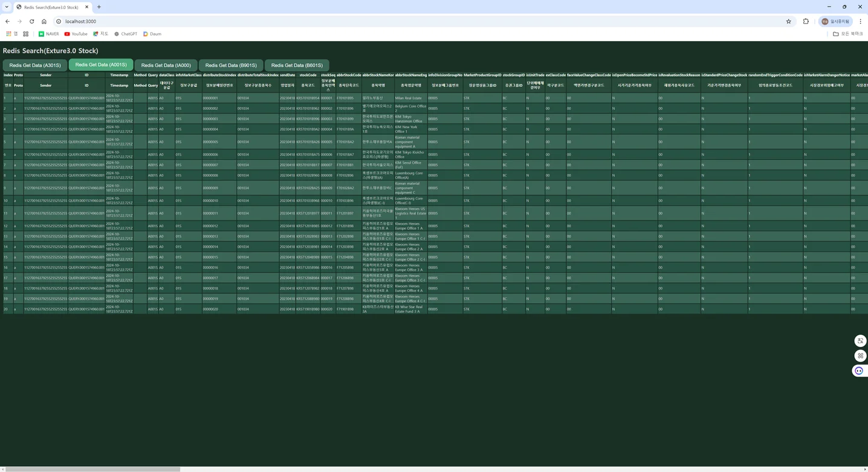Screen dimensions: 868x472
Task: Select the 'Milan Real Estate' cell
Action: tap(411, 98)
